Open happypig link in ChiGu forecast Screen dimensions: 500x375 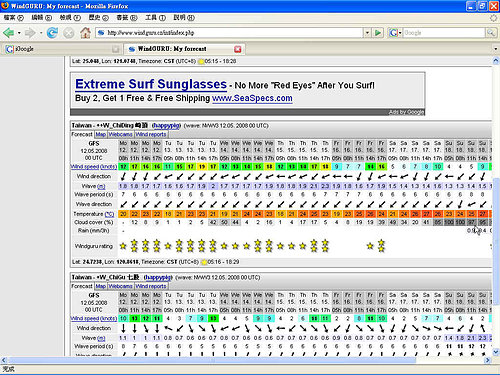tap(158, 277)
